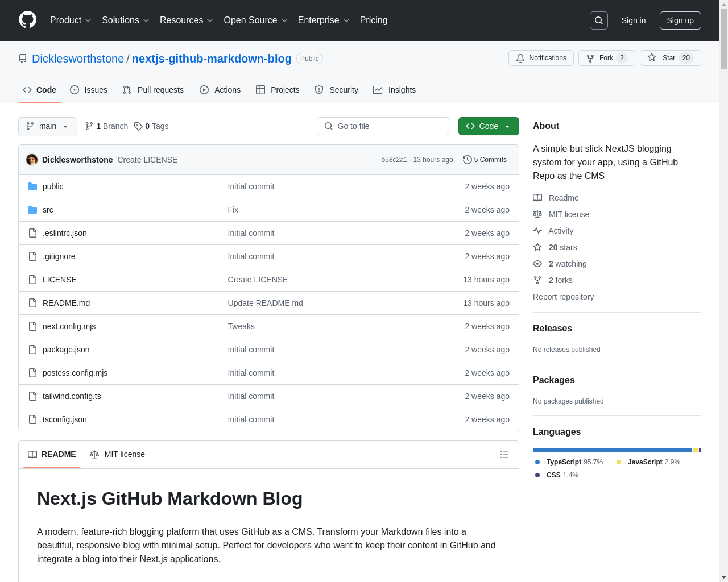
Task: Click the TypeScript language bar segment
Action: 612,450
